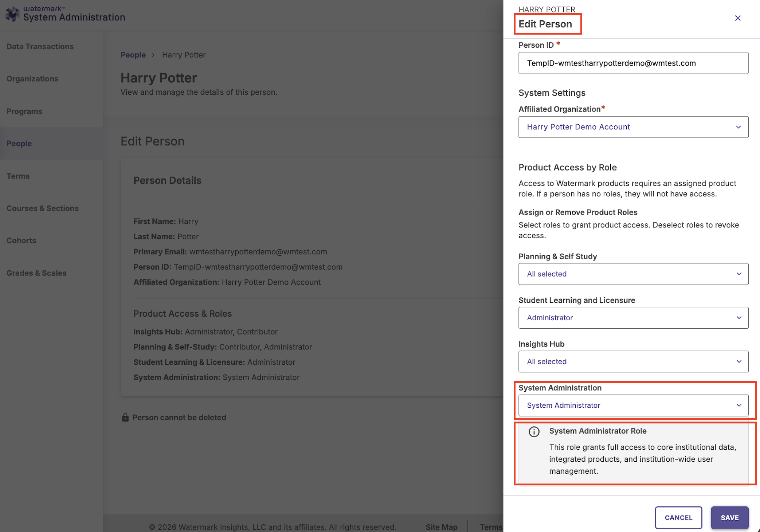Image resolution: width=760 pixels, height=532 pixels.
Task: Click the Insights Hub: Administrator, Contributor line
Action: click(205, 332)
